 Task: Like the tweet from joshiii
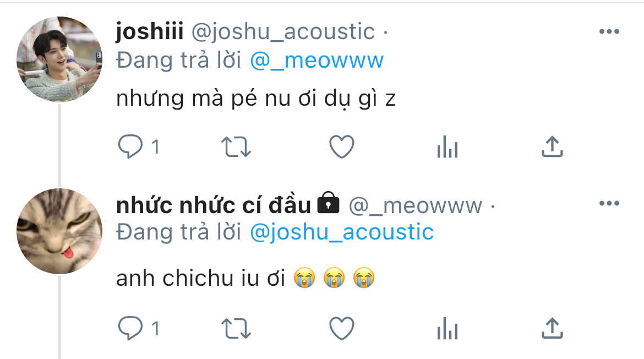[x=342, y=146]
